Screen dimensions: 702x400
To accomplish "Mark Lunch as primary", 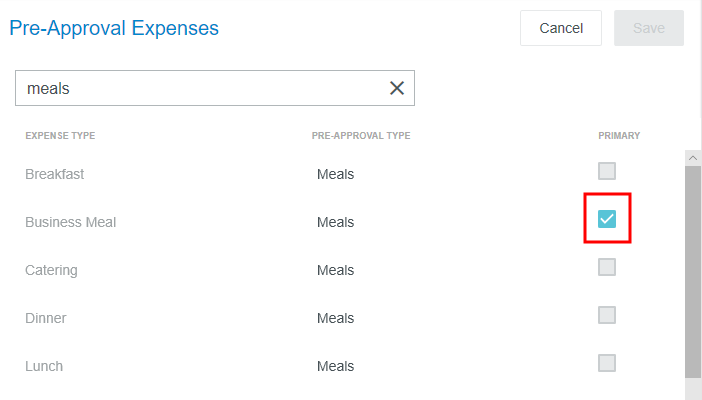I will [607, 363].
